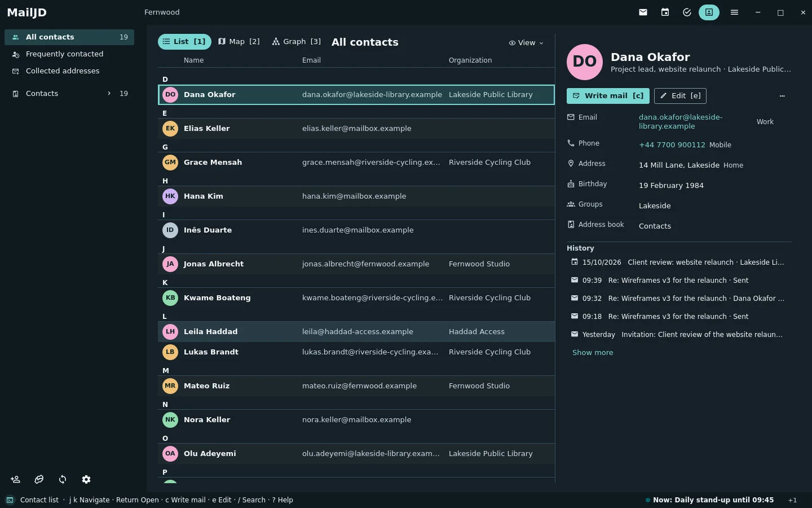Click the Haddad Access organization cell
This screenshot has height=508, width=812.
[476, 332]
